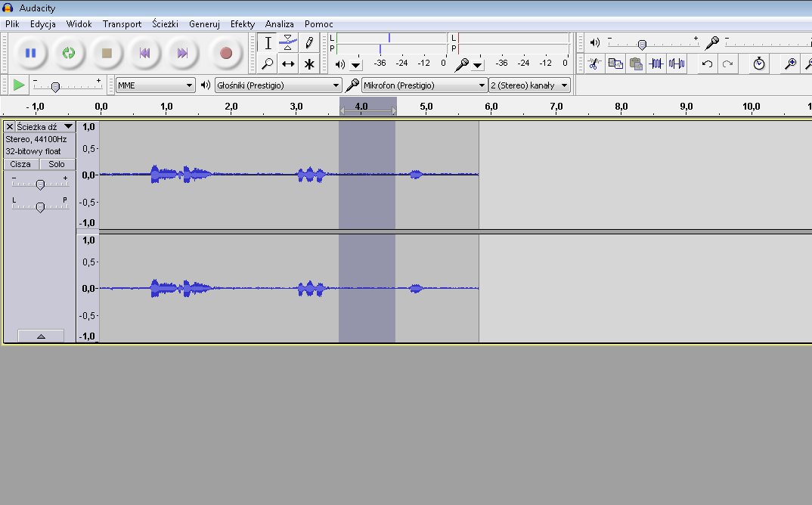Click the device toolbar microphone icon

coord(352,85)
